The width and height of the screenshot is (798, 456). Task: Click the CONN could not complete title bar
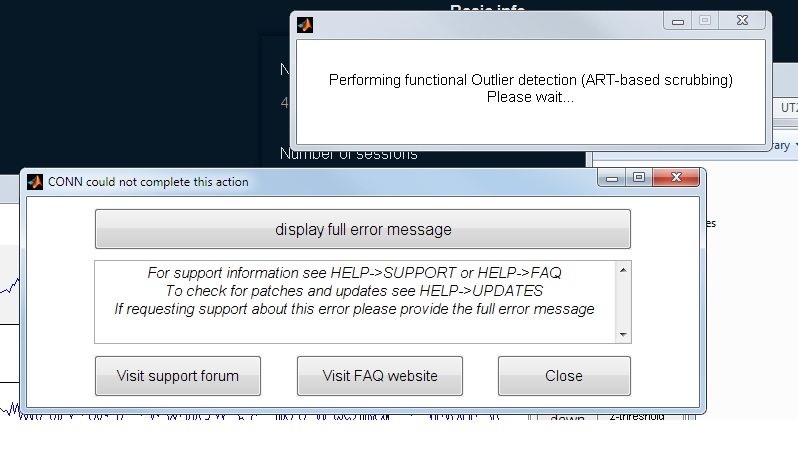[x=300, y=181]
